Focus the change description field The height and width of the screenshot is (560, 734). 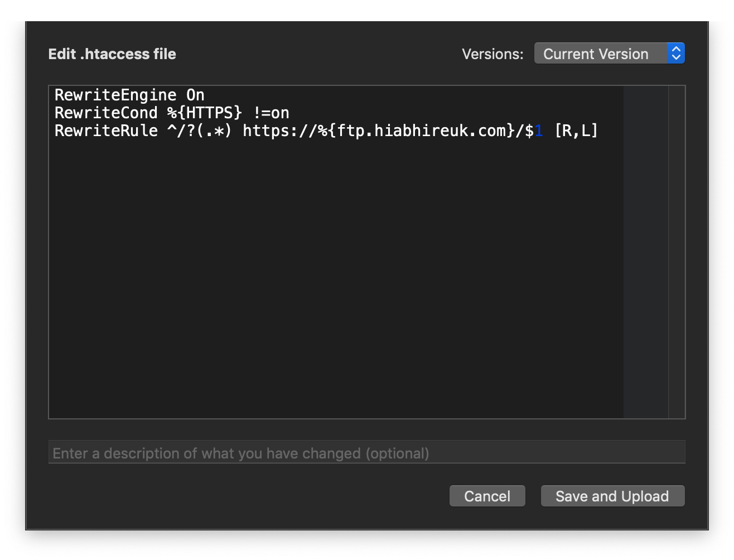click(x=366, y=452)
